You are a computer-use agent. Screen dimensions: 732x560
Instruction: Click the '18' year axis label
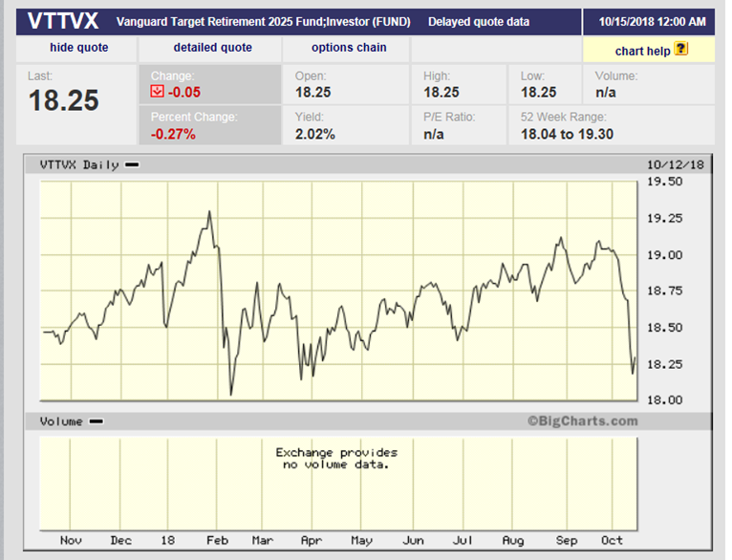(167, 540)
